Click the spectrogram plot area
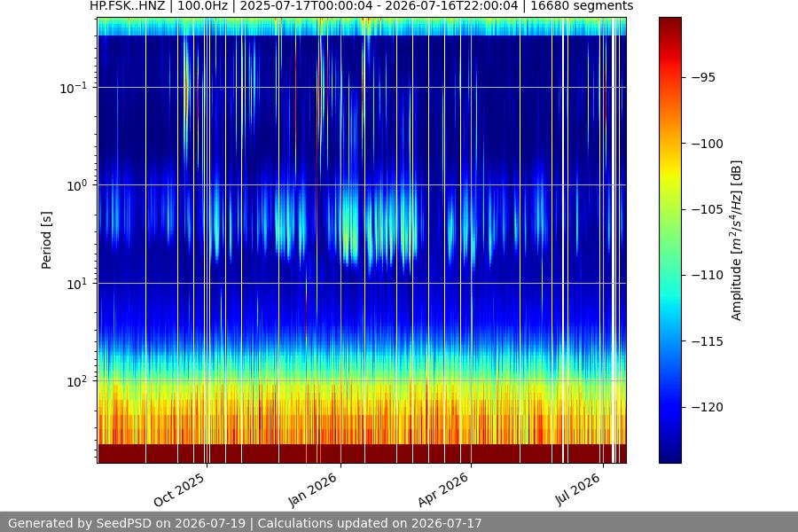 (x=362, y=240)
